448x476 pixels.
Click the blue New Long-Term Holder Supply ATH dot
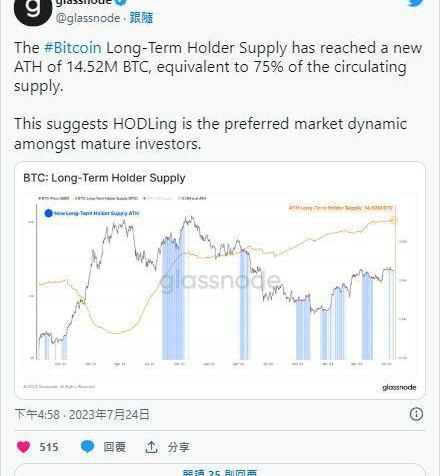coord(49,213)
